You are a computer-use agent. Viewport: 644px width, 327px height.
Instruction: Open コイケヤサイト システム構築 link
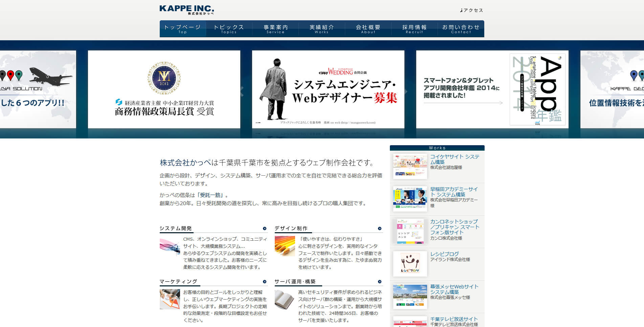coord(455,159)
